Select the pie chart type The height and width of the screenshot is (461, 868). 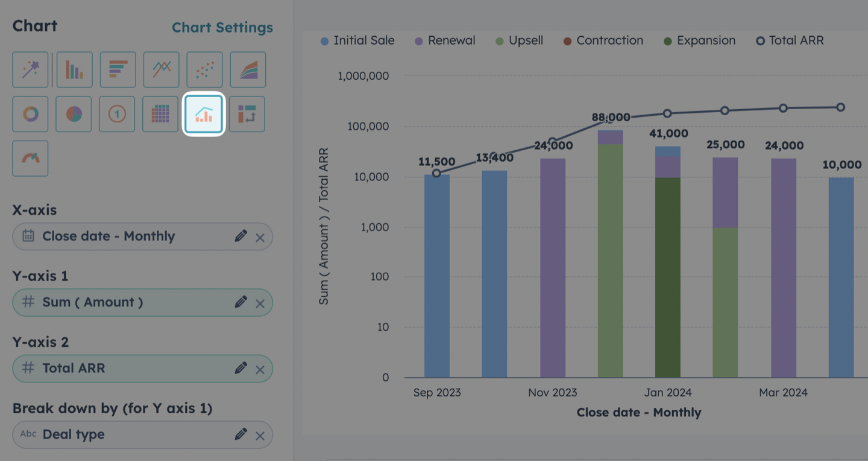click(74, 113)
